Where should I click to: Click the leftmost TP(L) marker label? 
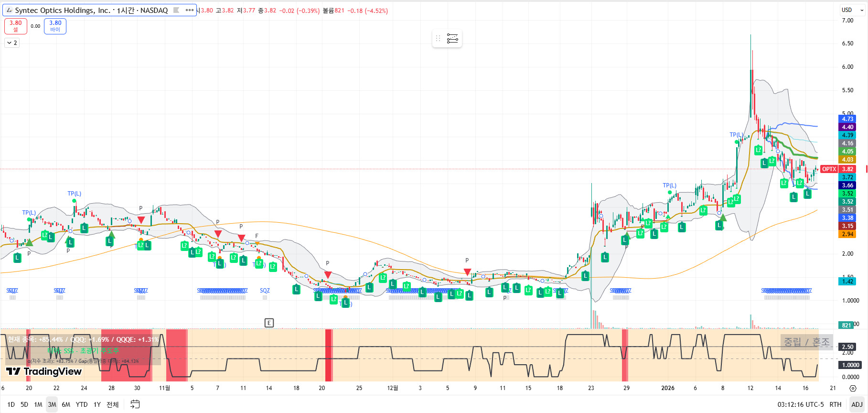coord(29,213)
